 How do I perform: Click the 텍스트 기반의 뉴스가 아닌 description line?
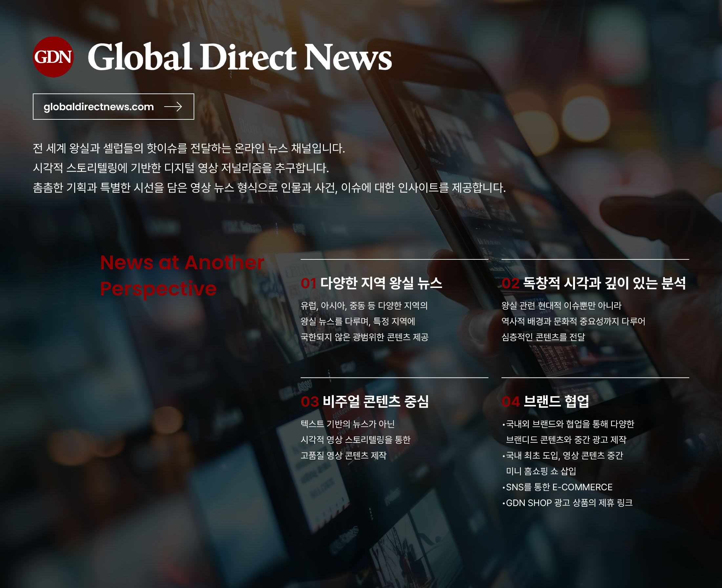pos(348,424)
